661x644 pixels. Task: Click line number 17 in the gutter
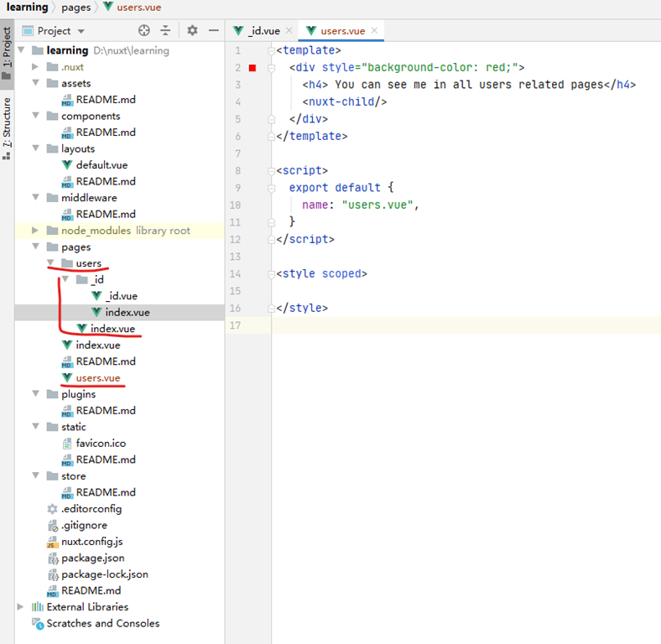coord(235,325)
